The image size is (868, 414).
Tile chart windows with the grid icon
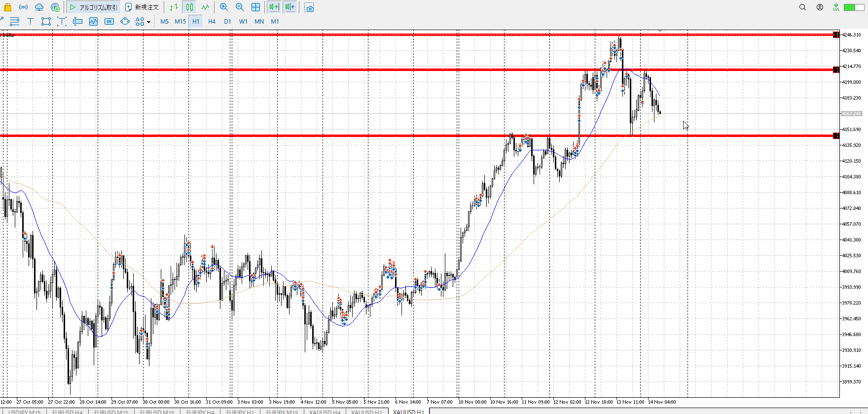click(255, 7)
